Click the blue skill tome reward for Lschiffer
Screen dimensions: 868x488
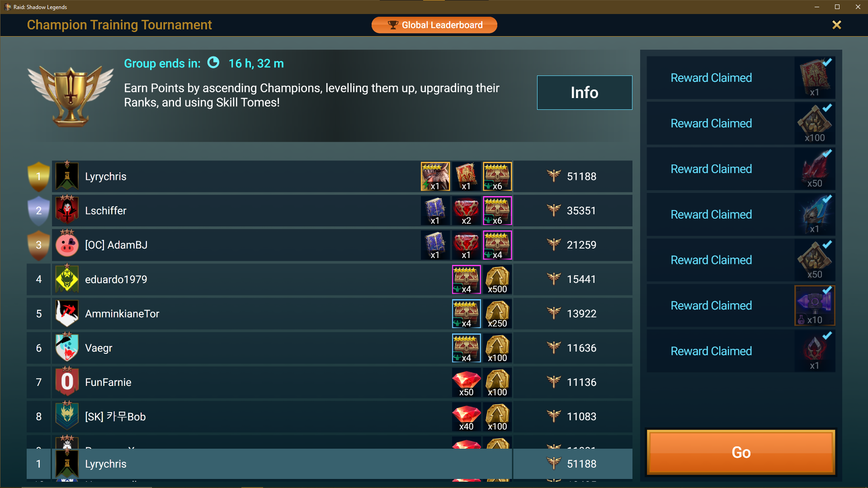pyautogui.click(x=435, y=211)
